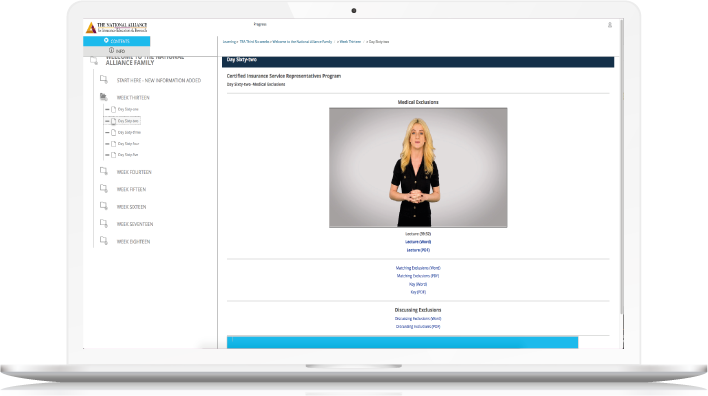Click the Week Thirteen open folder icon
This screenshot has height=396, width=708.
[x=103, y=97]
